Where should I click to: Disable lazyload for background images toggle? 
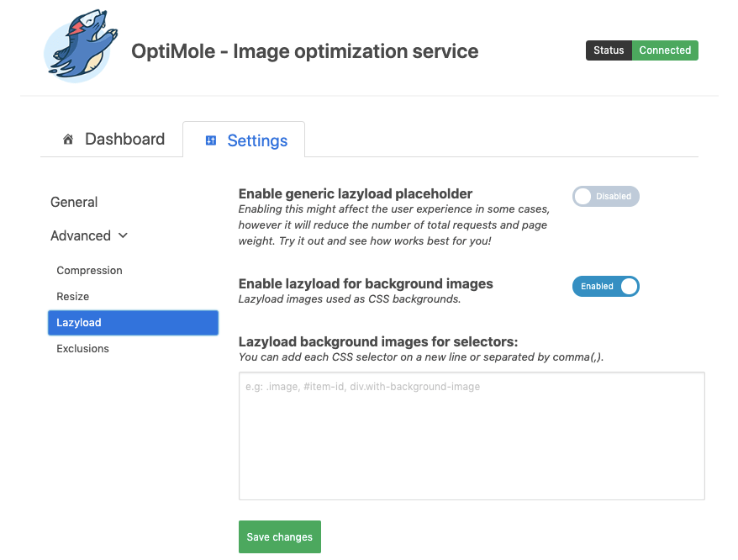pos(605,287)
